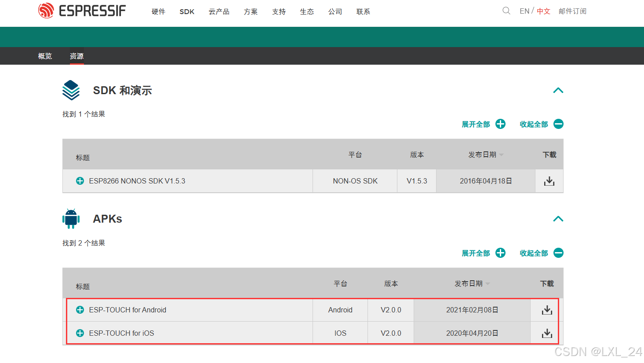Click plus icon of 展开全部 in APKs section
This screenshot has height=363, width=644.
coord(500,253)
